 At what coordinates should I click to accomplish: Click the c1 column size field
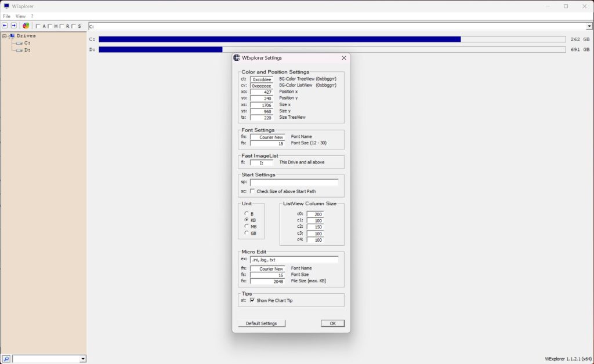click(315, 221)
